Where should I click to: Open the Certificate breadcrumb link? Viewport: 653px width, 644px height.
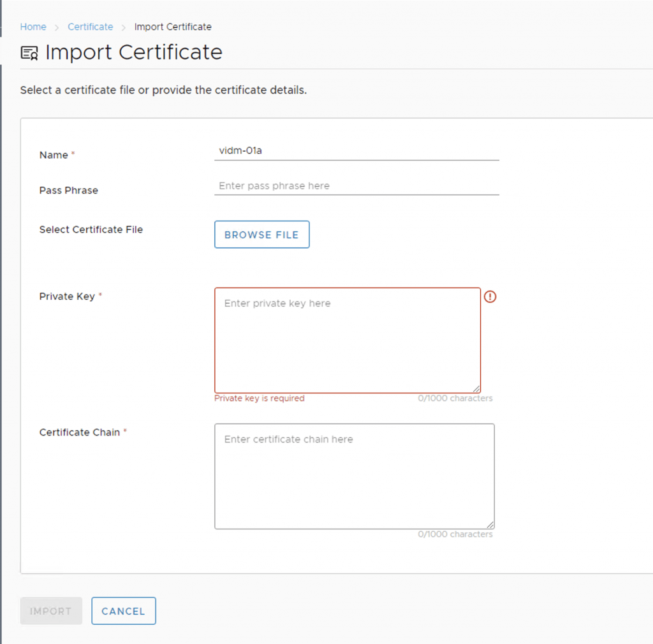(x=90, y=27)
